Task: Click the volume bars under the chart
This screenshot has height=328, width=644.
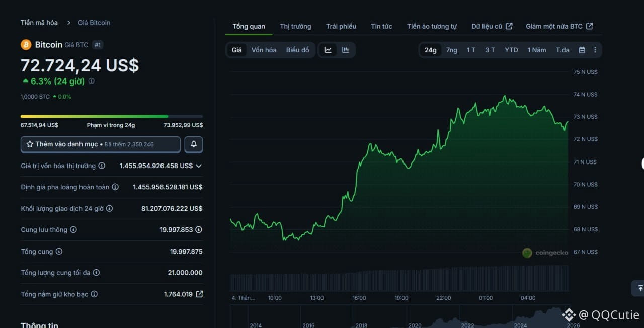Action: click(x=399, y=279)
